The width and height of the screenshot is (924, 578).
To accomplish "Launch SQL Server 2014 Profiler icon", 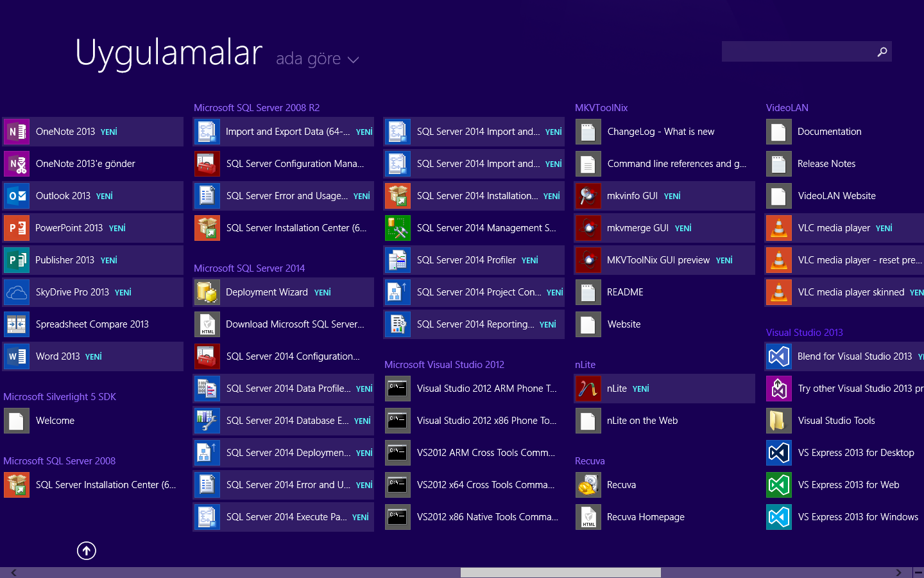I will pos(398,260).
